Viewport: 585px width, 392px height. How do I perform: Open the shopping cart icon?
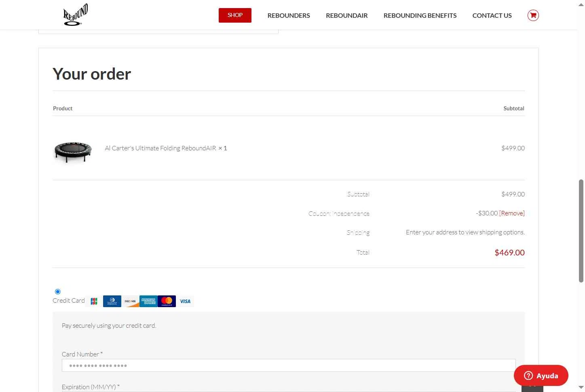(533, 15)
